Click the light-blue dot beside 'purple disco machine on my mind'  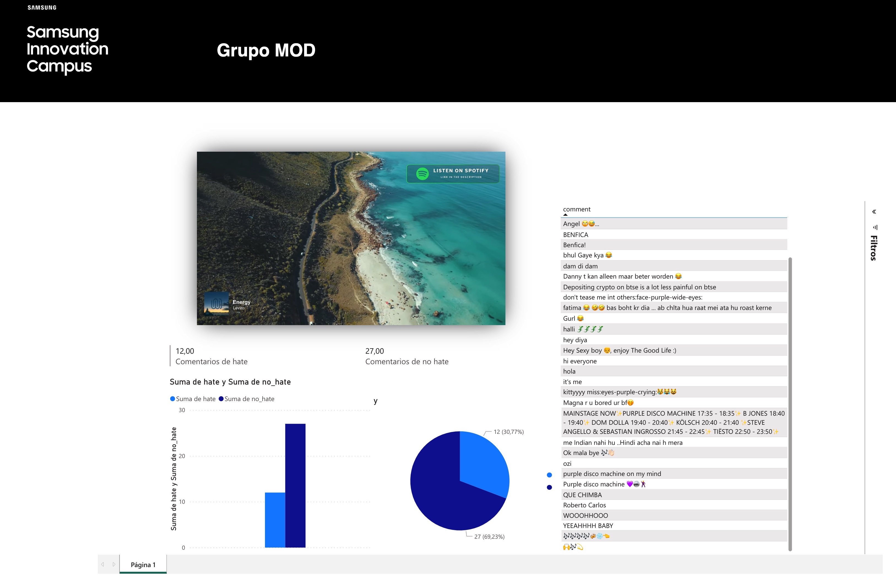549,474
